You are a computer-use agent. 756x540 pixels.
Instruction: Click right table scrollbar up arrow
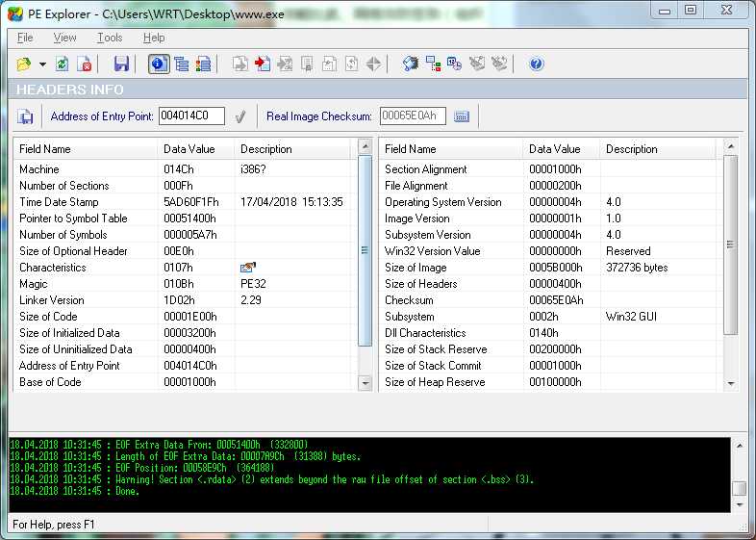point(731,145)
